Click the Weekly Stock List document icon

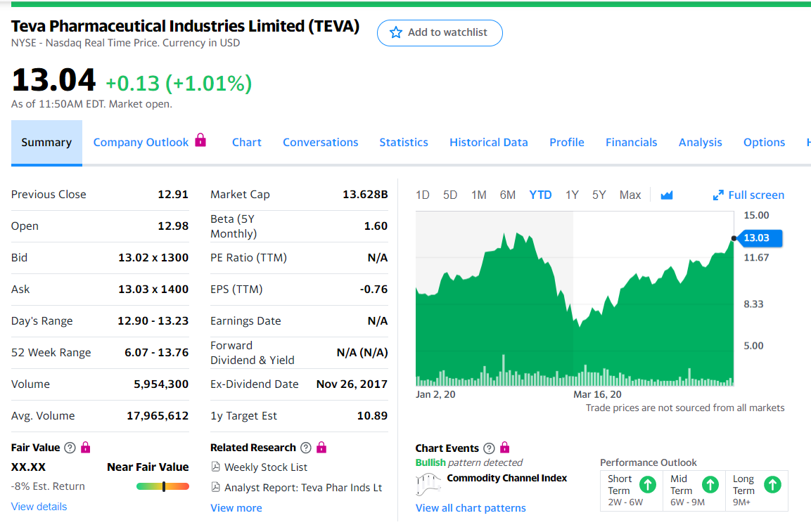point(216,467)
